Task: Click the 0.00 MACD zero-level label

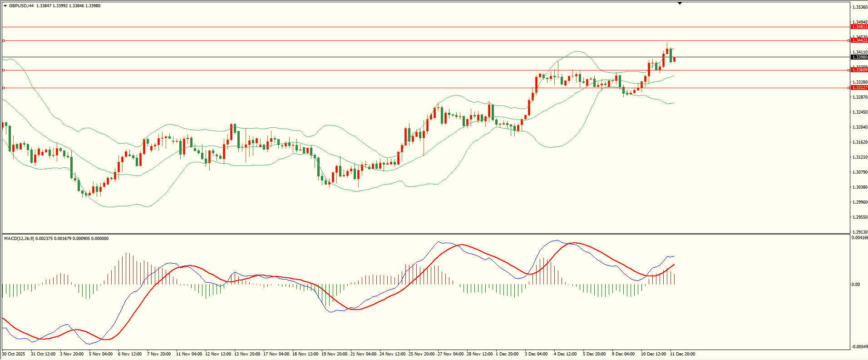Action: point(856,285)
